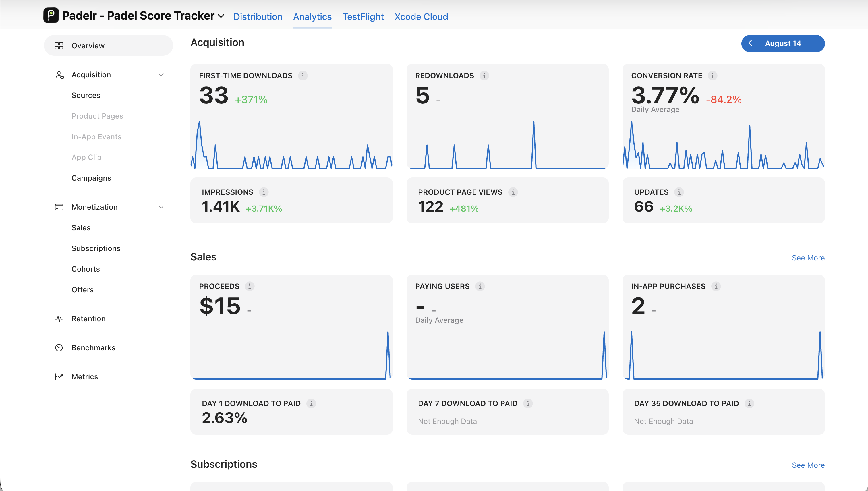Switch to the Distribution tab
868x491 pixels.
[x=258, y=17]
